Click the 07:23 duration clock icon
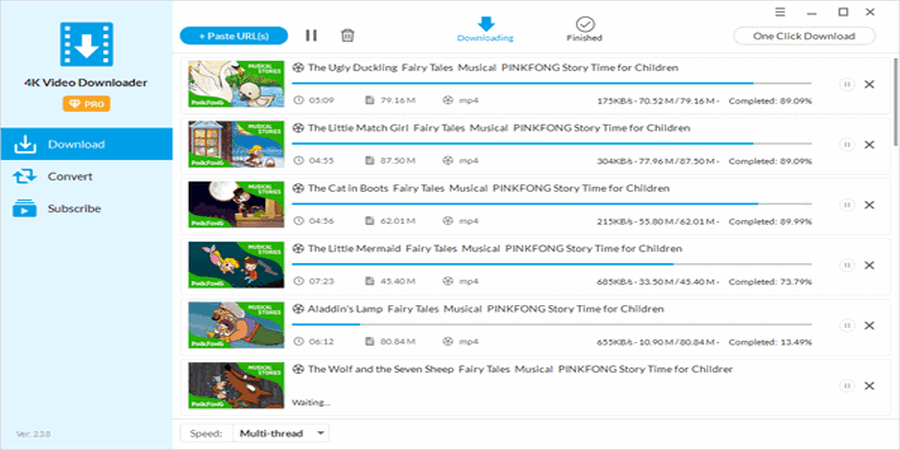The height and width of the screenshot is (450, 900). pos(298,281)
